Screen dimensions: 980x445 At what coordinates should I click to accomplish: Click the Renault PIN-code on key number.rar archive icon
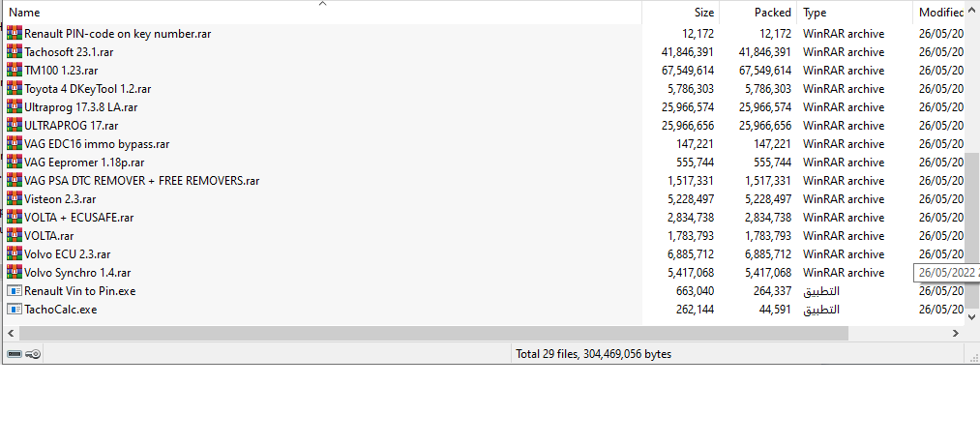click(15, 34)
